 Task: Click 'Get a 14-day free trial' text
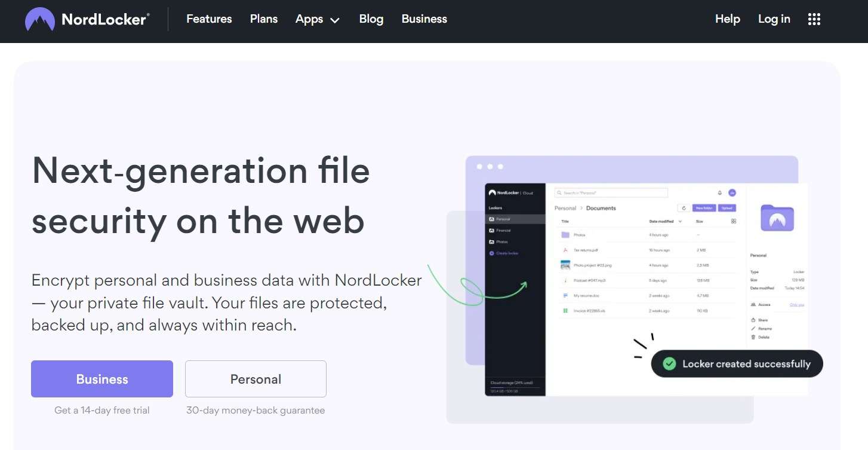click(102, 410)
